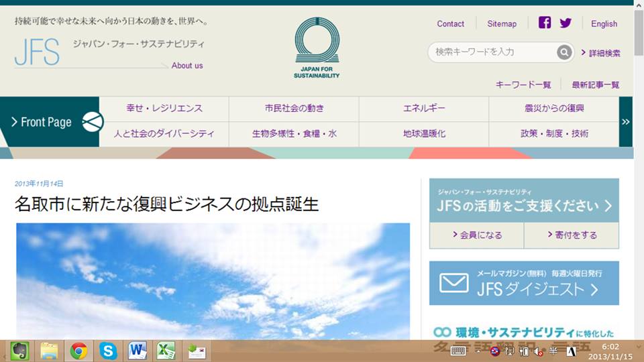644x362 pixels.
Task: Expand category menu with double chevron
Action: pyautogui.click(x=625, y=122)
